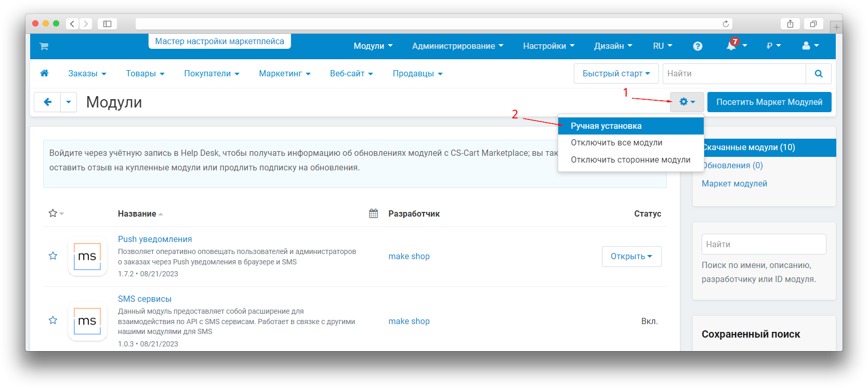Open the Быстрый старт dropdown

pos(616,74)
